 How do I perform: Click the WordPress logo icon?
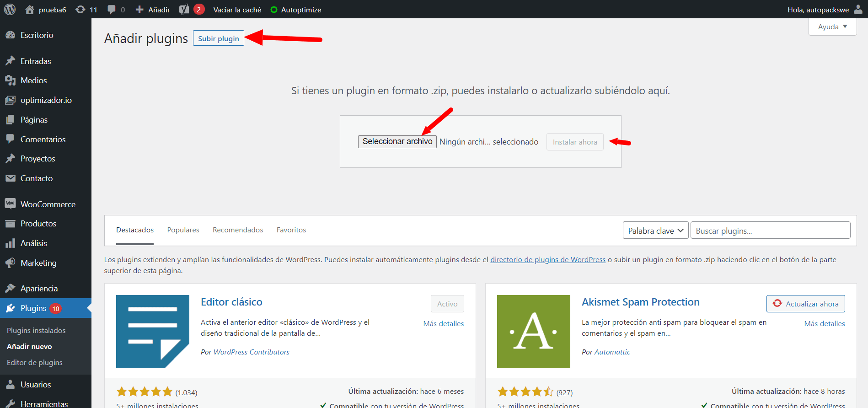click(10, 9)
